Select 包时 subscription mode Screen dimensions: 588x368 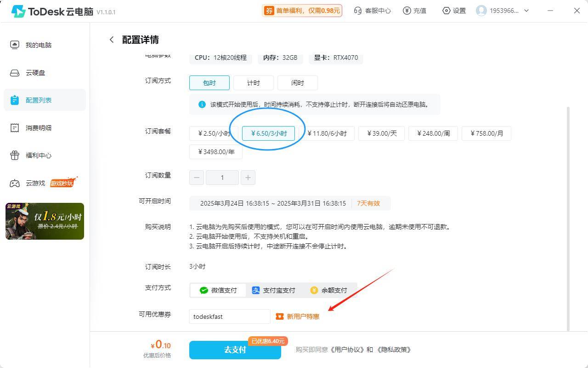click(x=209, y=83)
